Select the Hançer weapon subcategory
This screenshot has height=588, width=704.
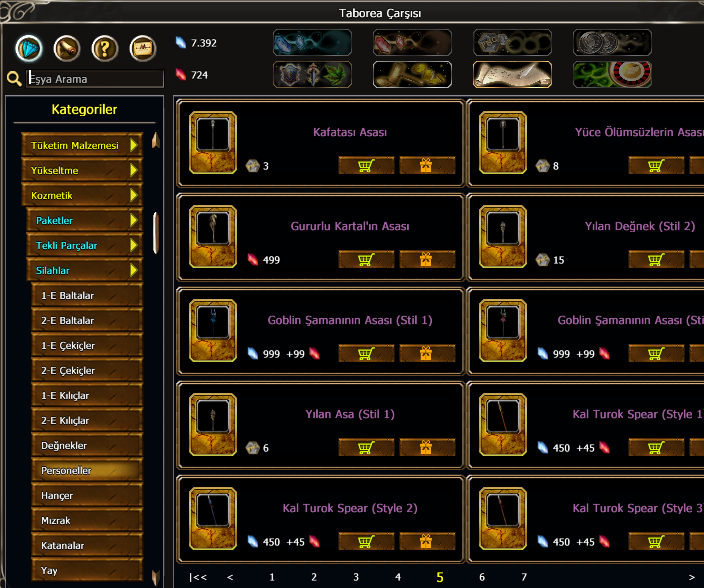tap(87, 496)
